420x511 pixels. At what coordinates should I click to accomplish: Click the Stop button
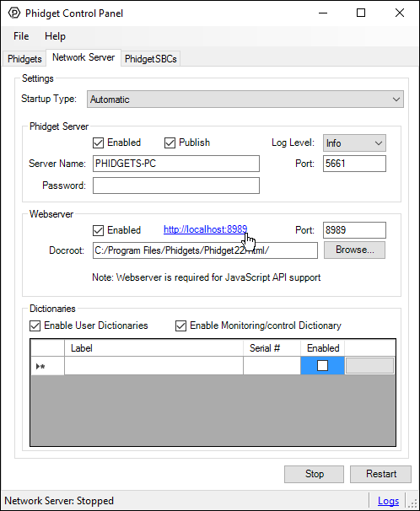(x=314, y=474)
